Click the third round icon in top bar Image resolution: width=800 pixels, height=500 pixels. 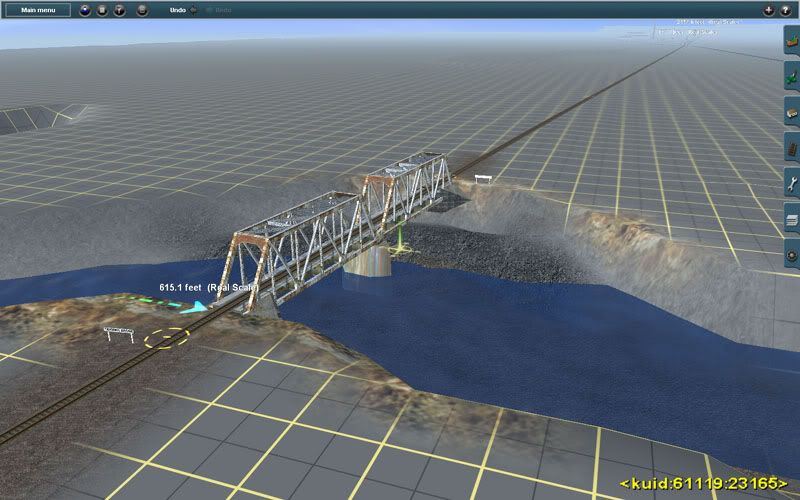click(117, 10)
